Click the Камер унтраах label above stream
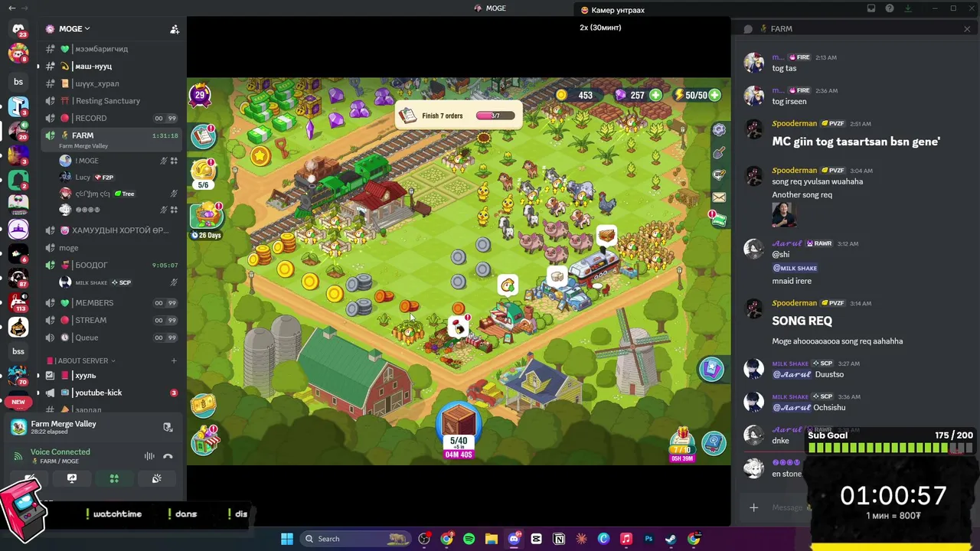The height and width of the screenshot is (551, 980). (618, 10)
